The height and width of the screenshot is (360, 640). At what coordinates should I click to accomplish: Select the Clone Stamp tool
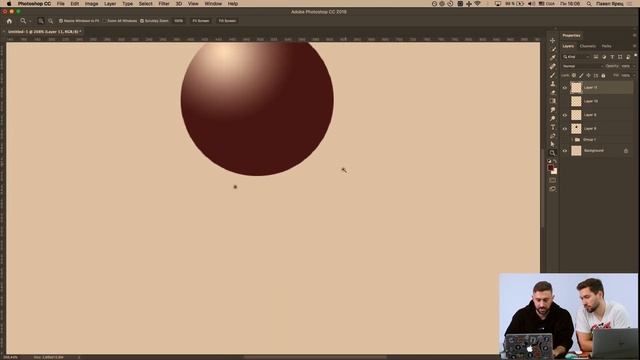coord(553,84)
